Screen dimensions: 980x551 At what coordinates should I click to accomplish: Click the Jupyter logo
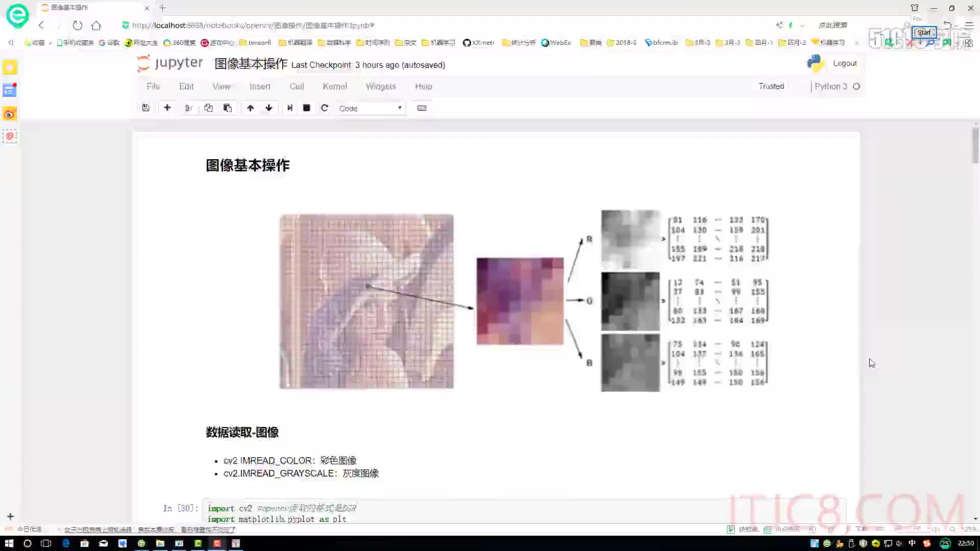click(x=170, y=63)
